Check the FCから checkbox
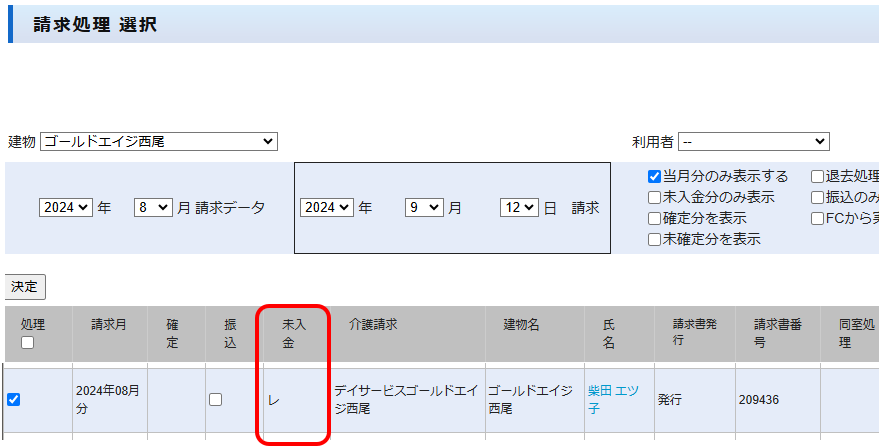This screenshot has width=879, height=448. tap(817, 218)
